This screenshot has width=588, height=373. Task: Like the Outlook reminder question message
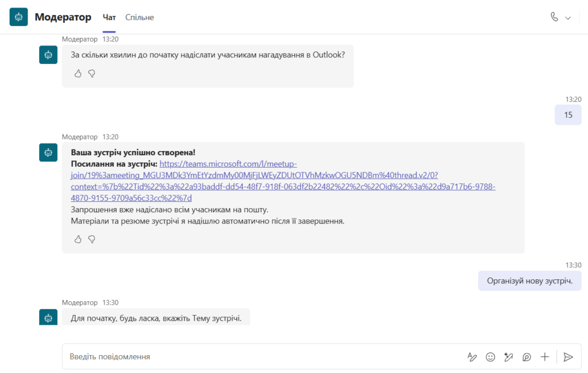coord(78,74)
